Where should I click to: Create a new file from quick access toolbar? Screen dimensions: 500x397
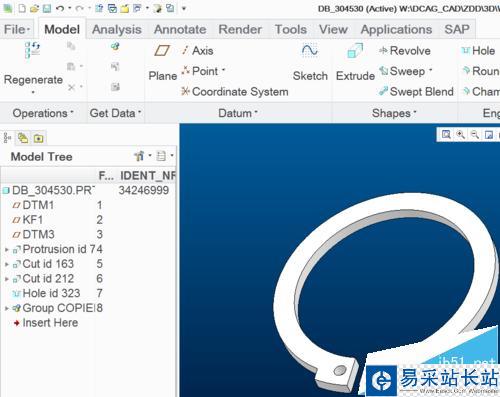point(22,8)
